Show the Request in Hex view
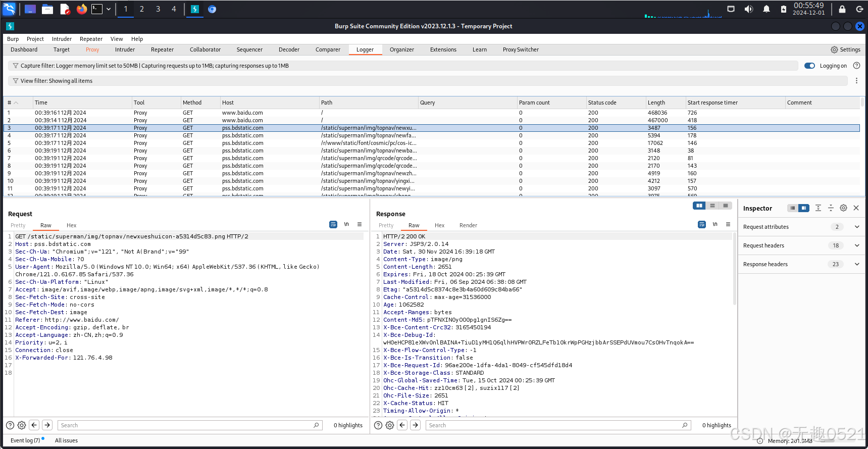 (x=72, y=225)
